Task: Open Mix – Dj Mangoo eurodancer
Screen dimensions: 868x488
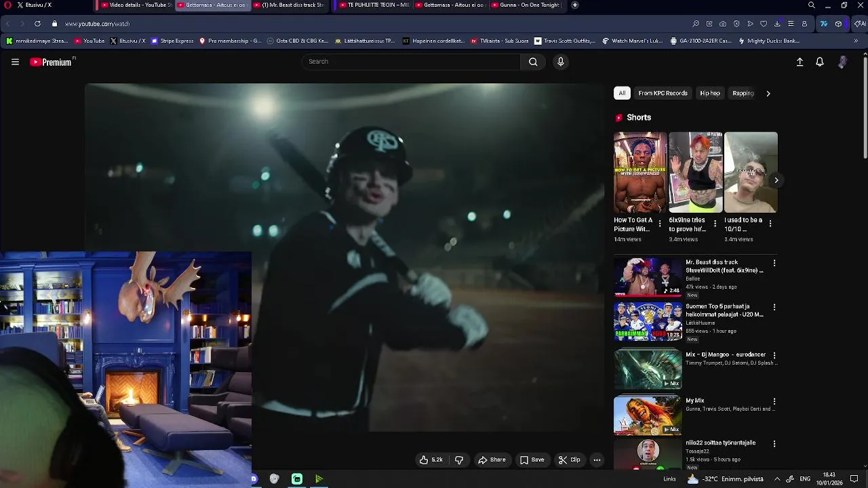Action: pos(726,354)
